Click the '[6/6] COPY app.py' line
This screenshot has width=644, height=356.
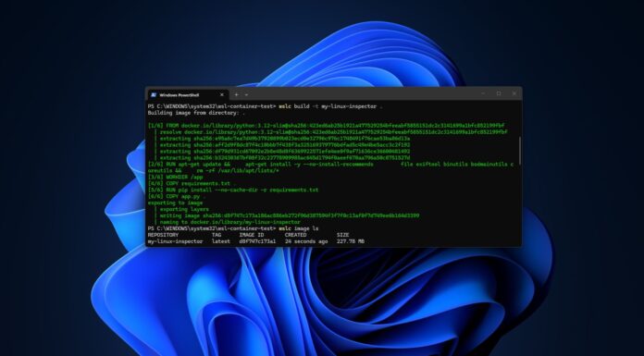(x=177, y=197)
